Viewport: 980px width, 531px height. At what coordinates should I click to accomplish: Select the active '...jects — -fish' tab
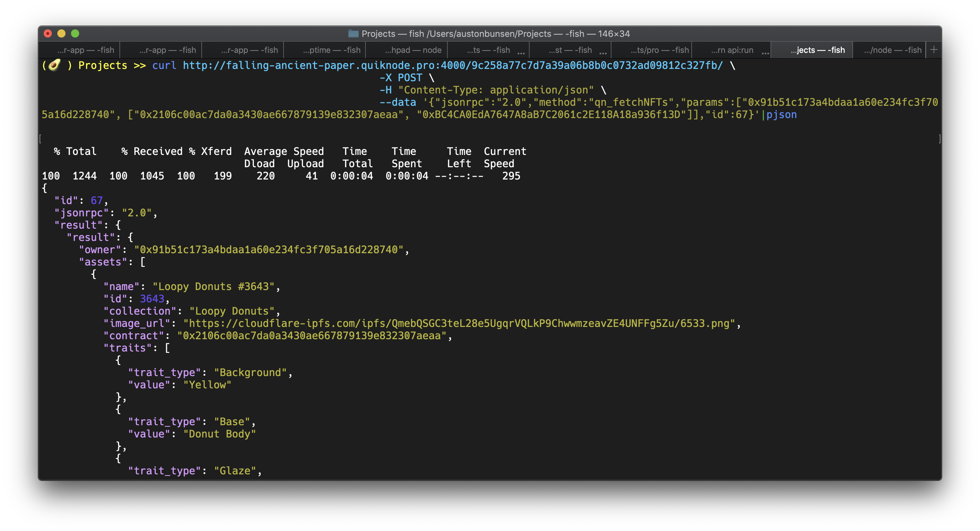click(812, 50)
